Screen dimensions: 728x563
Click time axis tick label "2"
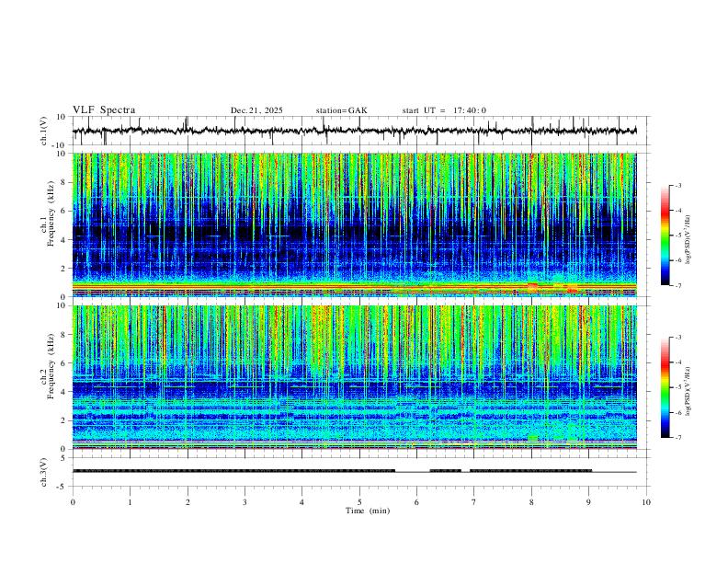[x=188, y=502]
